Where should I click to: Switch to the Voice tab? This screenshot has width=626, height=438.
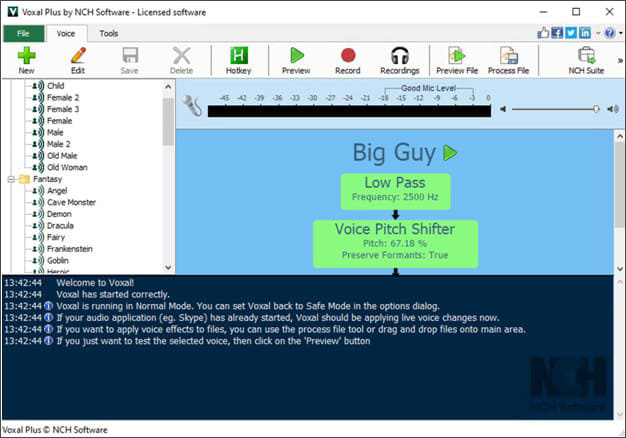(65, 34)
